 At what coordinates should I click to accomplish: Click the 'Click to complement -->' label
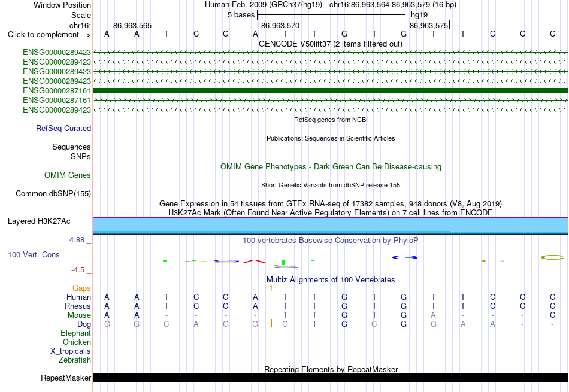click(x=49, y=35)
